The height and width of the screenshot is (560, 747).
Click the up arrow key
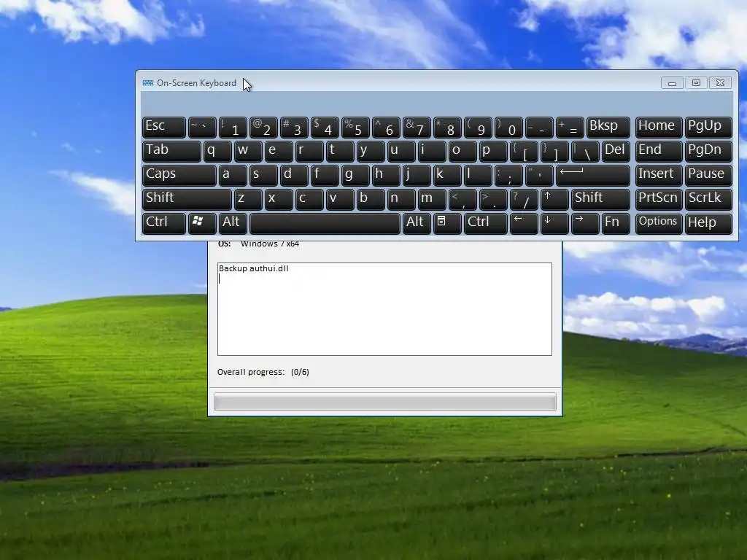(554, 199)
